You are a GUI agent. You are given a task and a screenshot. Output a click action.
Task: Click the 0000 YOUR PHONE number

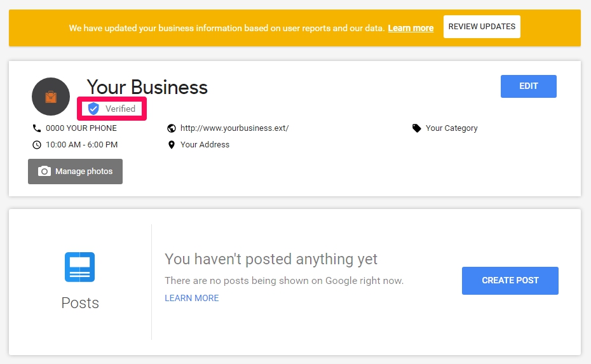pyautogui.click(x=81, y=128)
